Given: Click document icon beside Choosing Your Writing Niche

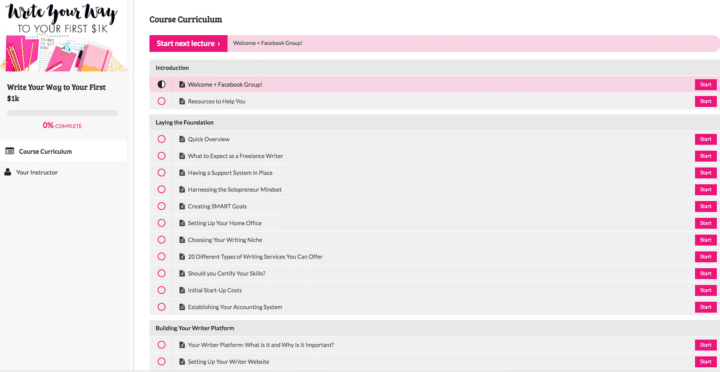Looking at the screenshot, I should tap(182, 240).
